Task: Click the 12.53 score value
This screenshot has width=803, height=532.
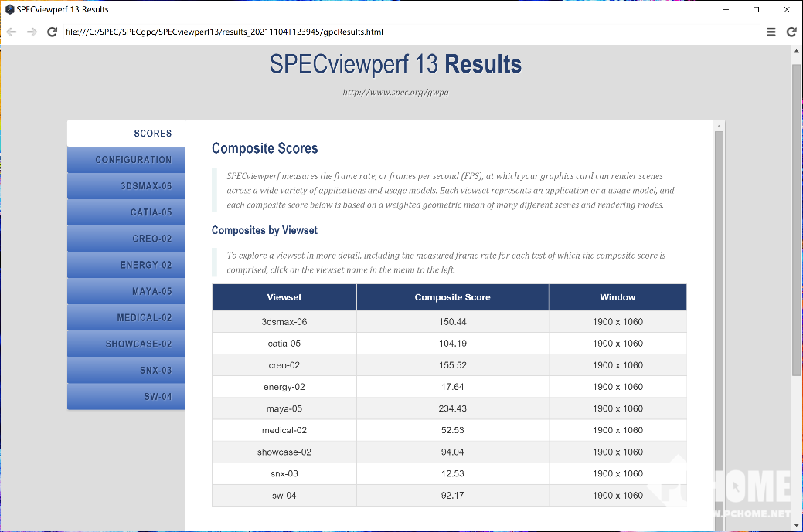Action: tap(453, 473)
